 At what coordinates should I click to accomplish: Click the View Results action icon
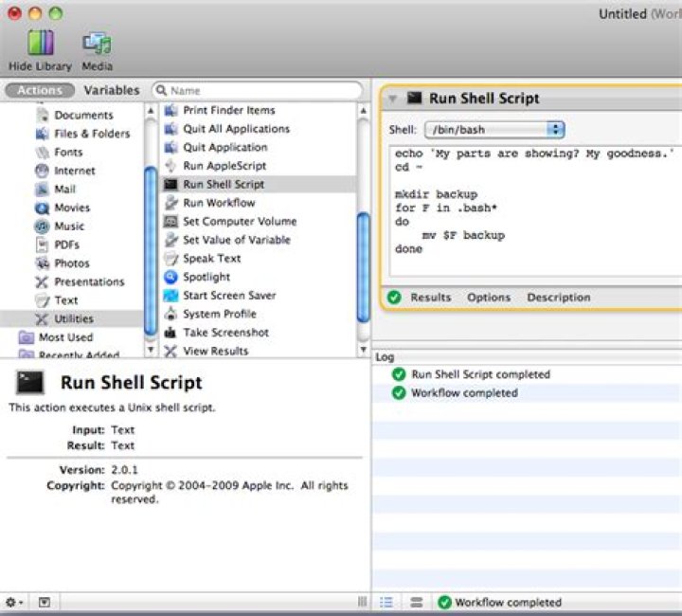point(170,351)
